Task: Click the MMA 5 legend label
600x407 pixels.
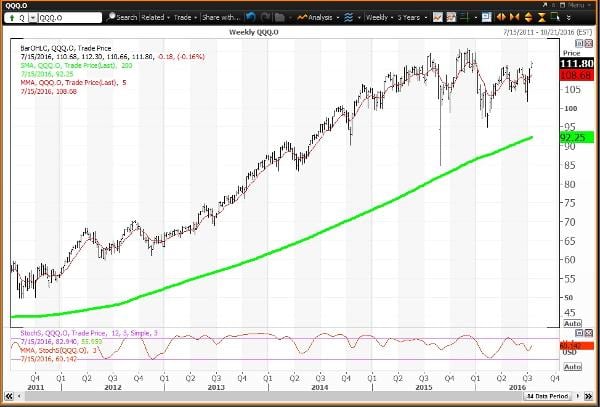Action: click(x=73, y=82)
